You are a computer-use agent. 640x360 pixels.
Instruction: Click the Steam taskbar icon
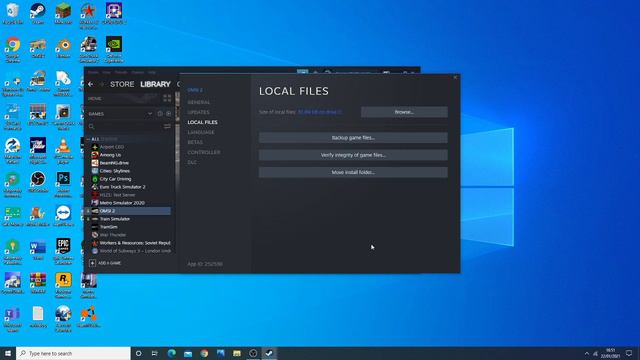269,353
